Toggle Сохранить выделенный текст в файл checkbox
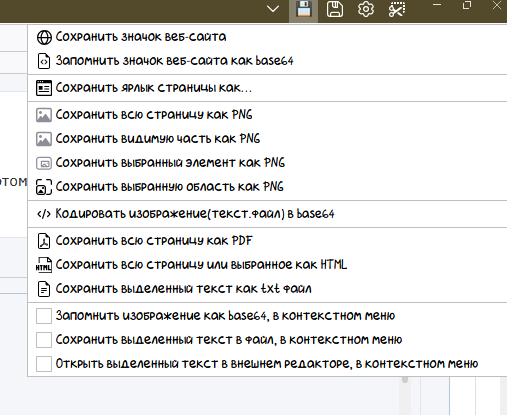This screenshot has height=415, width=507. tap(44, 340)
